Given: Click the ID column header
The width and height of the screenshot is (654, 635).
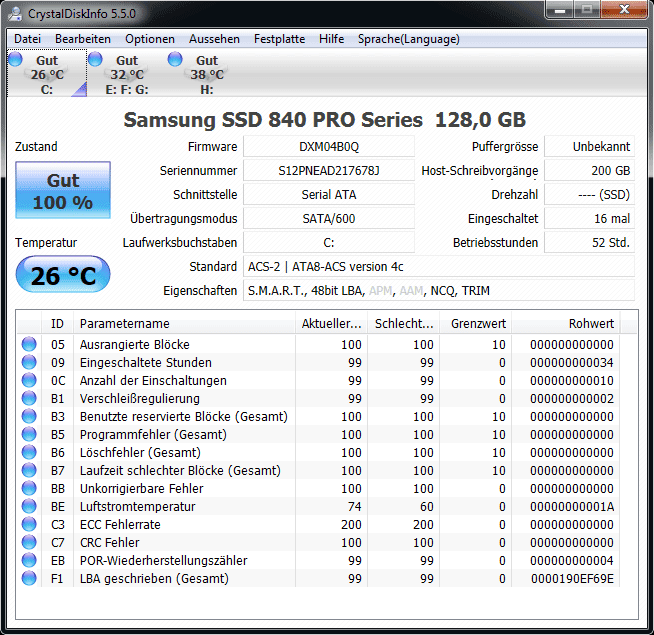Looking at the screenshot, I should (x=58, y=323).
